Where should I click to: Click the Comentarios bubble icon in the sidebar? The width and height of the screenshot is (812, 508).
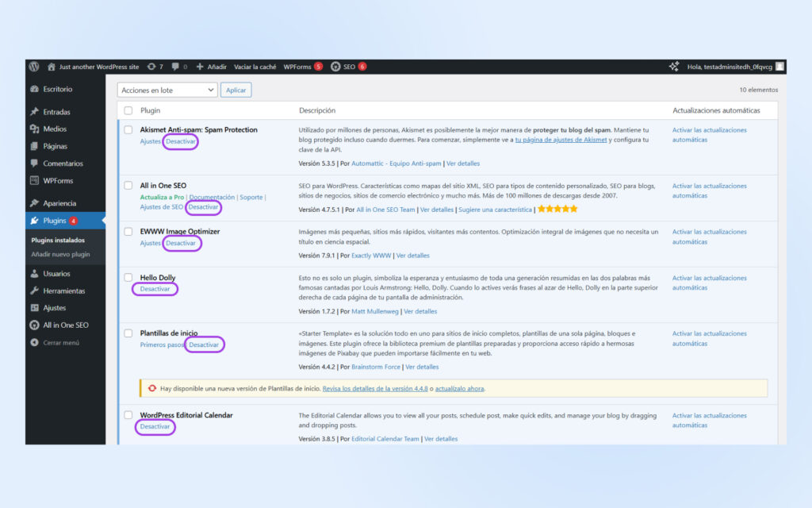34,164
